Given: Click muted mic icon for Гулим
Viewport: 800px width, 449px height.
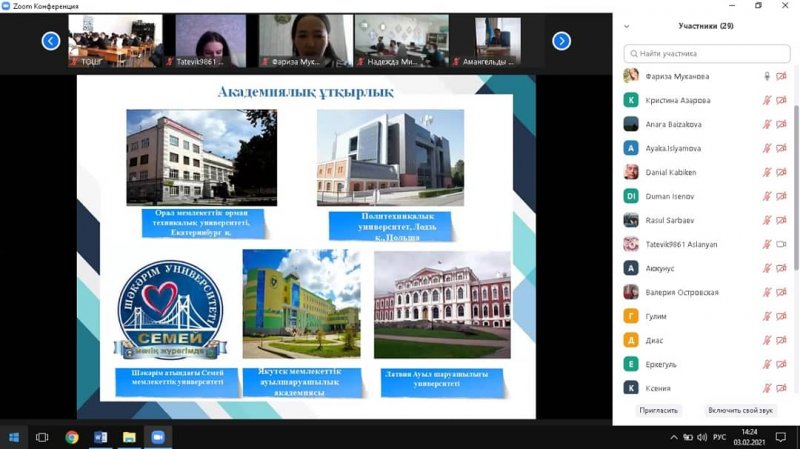Looking at the screenshot, I should click(x=766, y=316).
